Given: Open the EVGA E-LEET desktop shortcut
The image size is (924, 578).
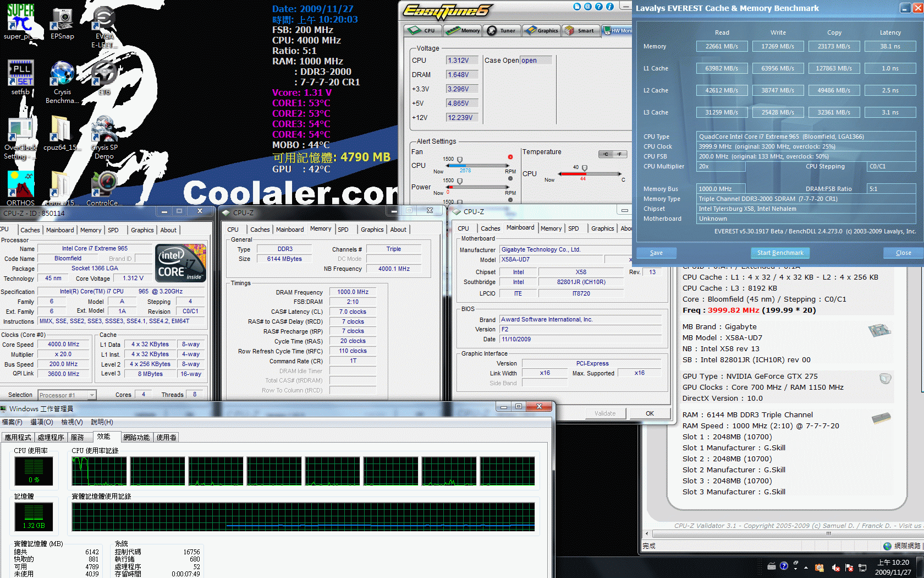Looking at the screenshot, I should pos(104,26).
